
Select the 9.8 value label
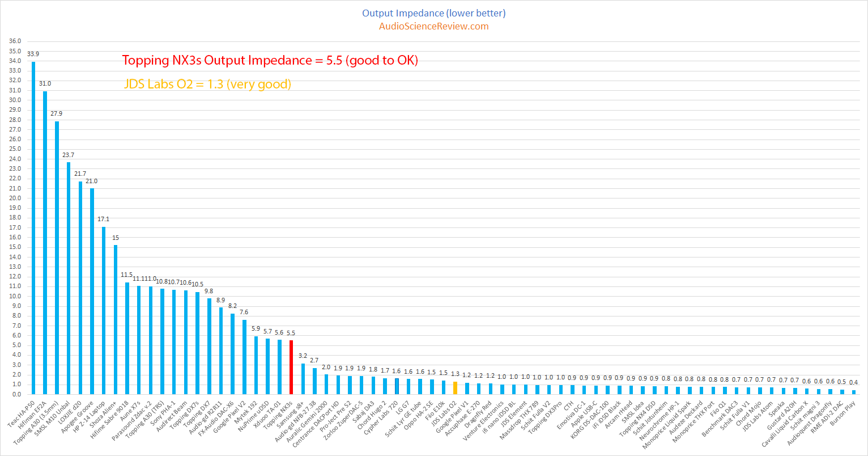tap(209, 291)
